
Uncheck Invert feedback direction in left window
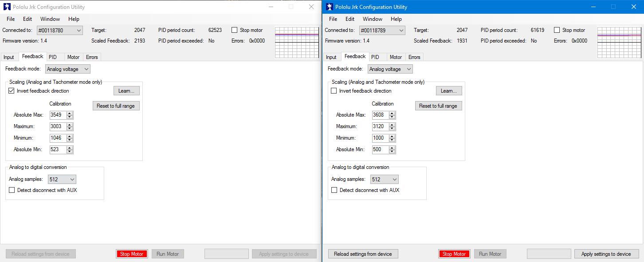pos(12,91)
